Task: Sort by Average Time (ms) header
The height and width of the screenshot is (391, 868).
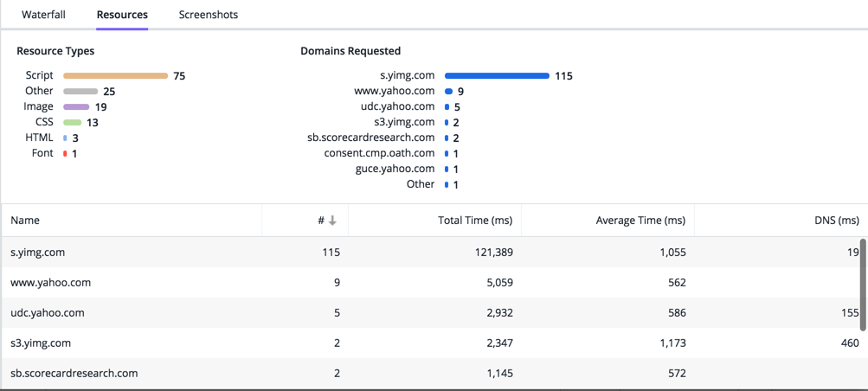Action: click(640, 220)
